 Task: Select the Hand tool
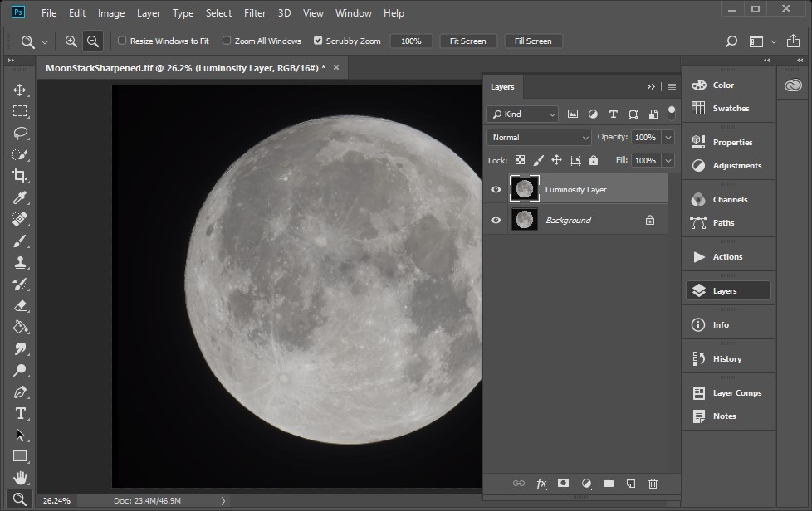click(x=20, y=478)
